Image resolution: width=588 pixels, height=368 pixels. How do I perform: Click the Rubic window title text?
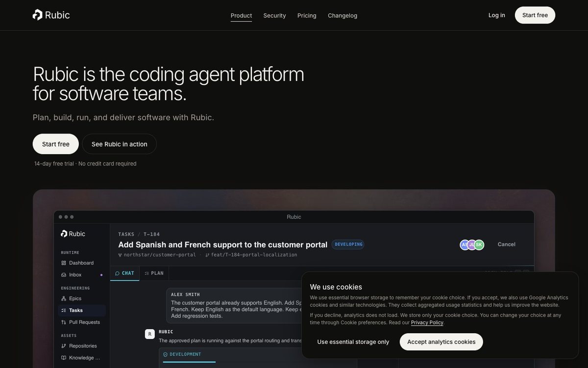click(x=294, y=217)
